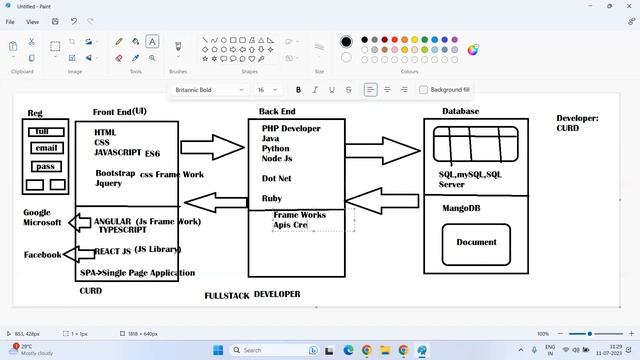Screen dimensions: 640x360
Task: Open the Britannic Bold font dropdown
Action: (x=209, y=90)
